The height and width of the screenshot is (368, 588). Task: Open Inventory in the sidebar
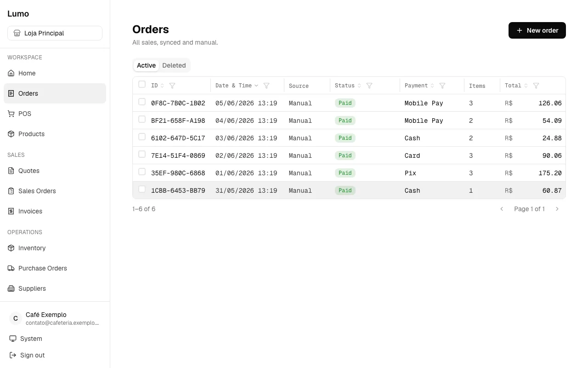(x=55, y=248)
